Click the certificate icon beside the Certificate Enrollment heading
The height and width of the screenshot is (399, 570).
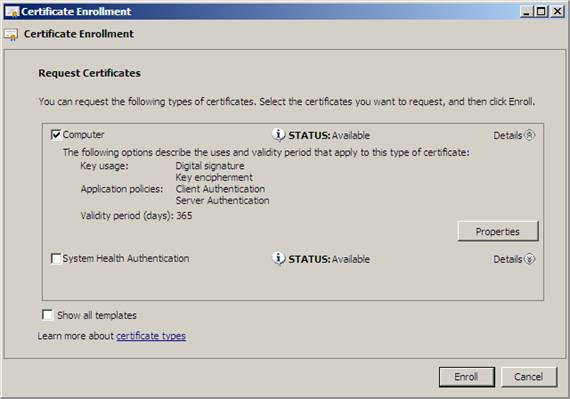pos(11,35)
